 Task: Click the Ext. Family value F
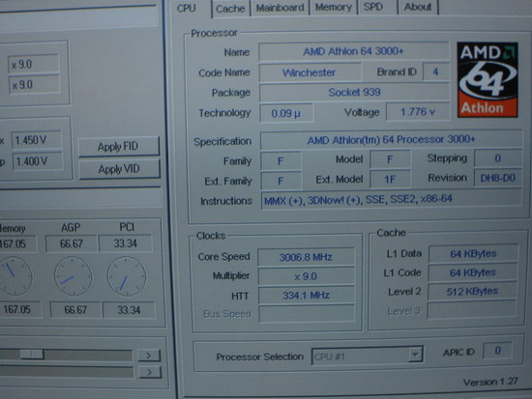pyautogui.click(x=281, y=181)
